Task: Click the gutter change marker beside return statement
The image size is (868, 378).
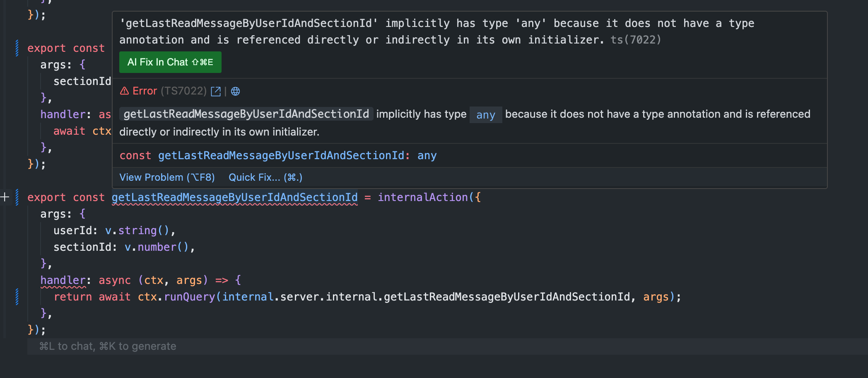Action: 17,297
